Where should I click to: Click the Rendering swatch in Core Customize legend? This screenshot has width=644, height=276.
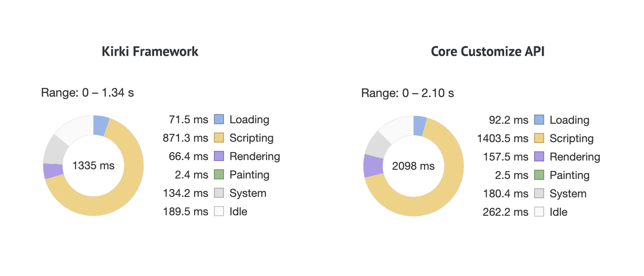539,157
